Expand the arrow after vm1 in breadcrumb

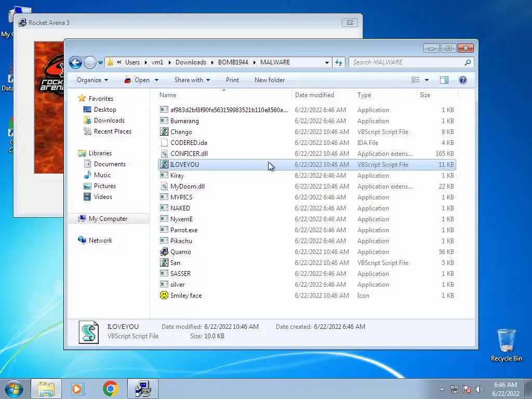(169, 62)
